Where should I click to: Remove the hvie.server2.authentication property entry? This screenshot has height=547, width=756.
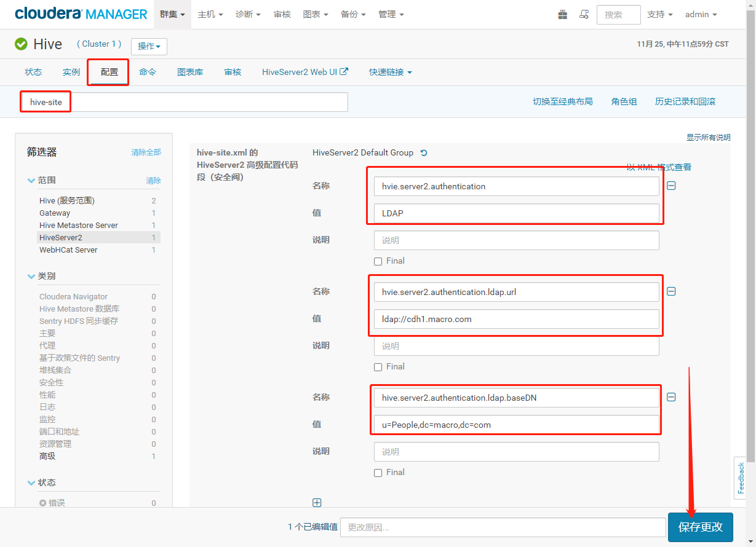coord(671,186)
